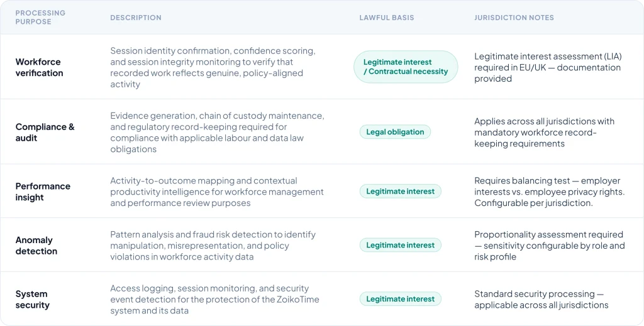Click the balancing test jurisdiction note
Screen dimensions: 644x326
(x=549, y=192)
